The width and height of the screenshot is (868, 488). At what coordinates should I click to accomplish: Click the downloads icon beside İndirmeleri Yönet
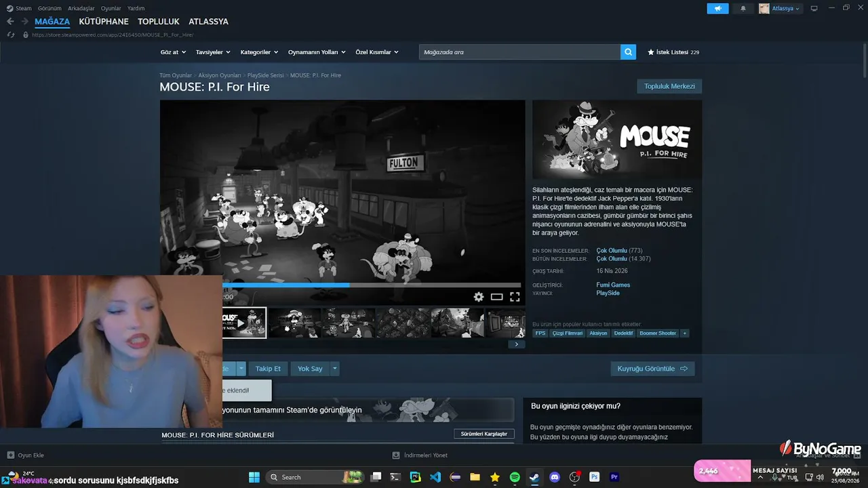click(x=396, y=455)
